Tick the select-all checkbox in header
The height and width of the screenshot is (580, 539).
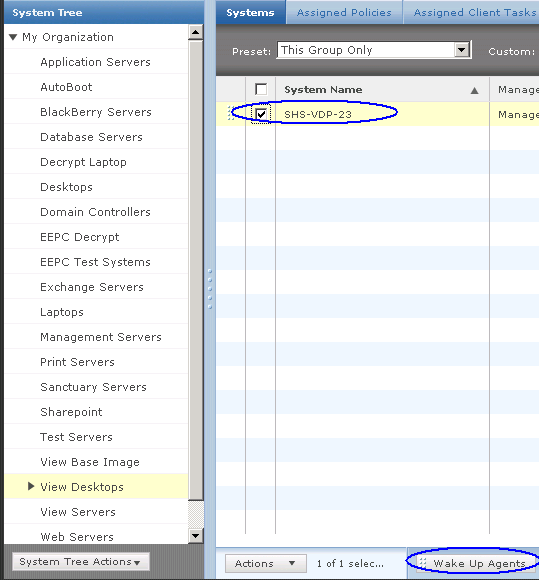[x=261, y=89]
